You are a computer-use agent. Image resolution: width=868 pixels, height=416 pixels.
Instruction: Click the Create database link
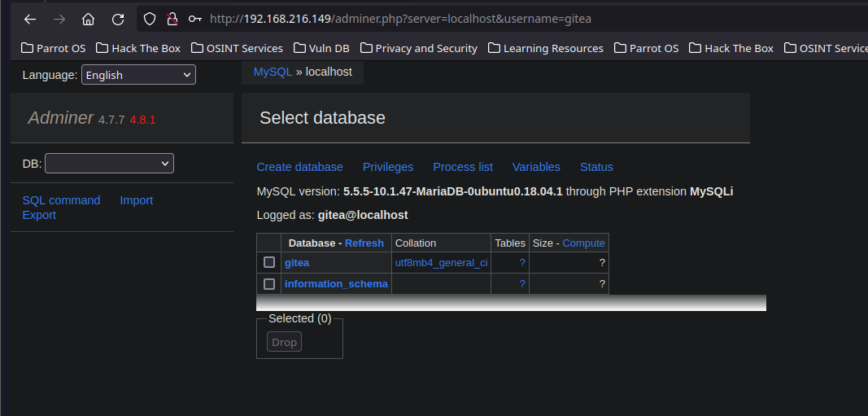click(299, 167)
